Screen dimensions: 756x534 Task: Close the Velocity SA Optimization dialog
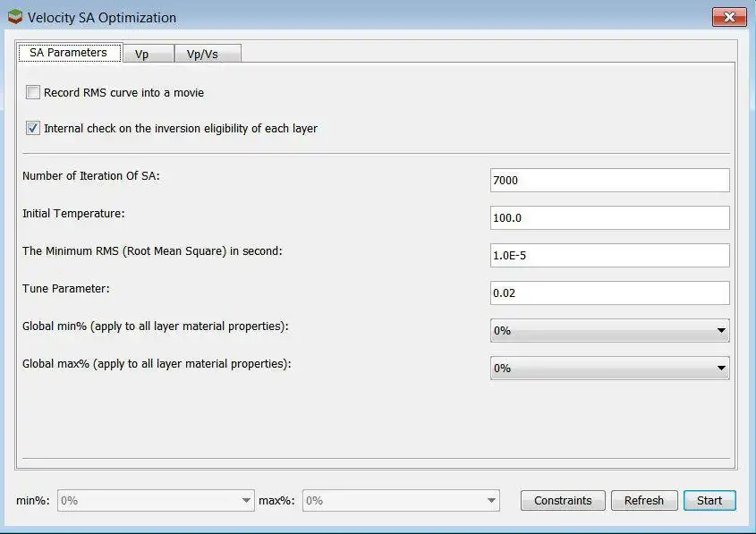[729, 17]
